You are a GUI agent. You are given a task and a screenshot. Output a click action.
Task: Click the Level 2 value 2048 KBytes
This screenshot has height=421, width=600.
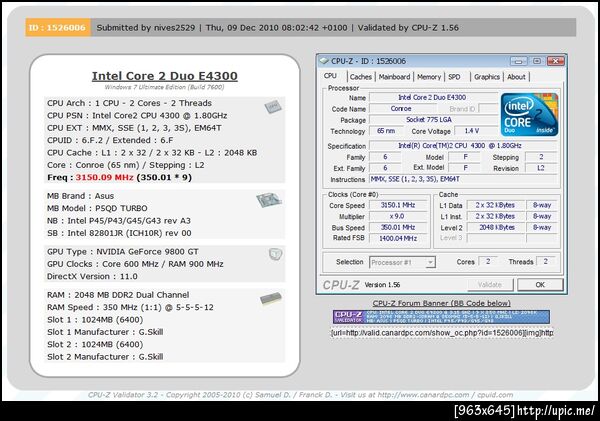(x=495, y=227)
